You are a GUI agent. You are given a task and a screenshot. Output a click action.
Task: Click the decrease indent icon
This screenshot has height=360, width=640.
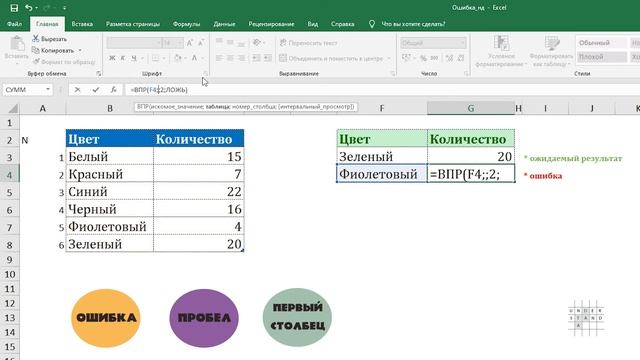(256, 58)
